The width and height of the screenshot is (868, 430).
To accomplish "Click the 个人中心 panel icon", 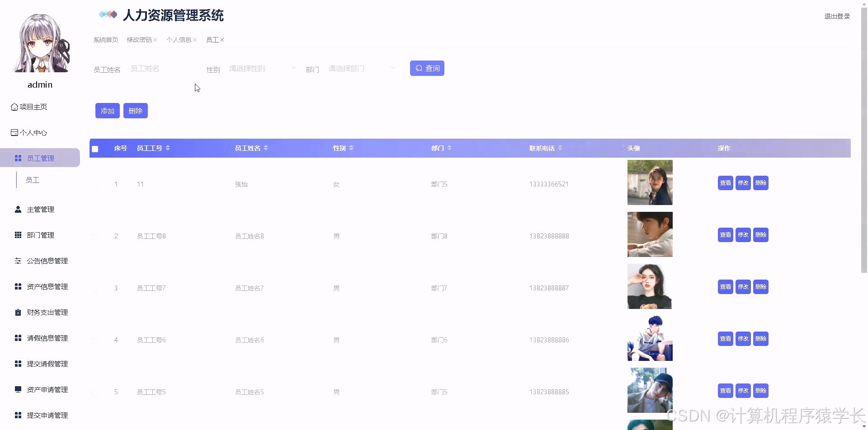I will point(14,132).
